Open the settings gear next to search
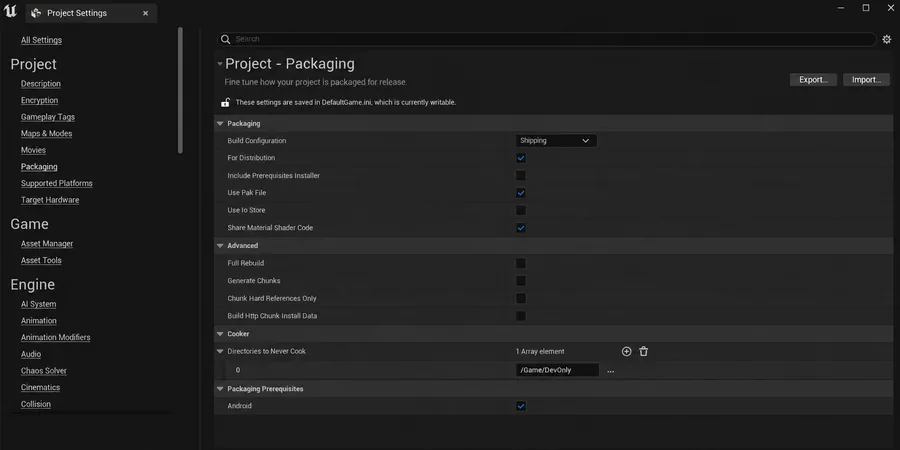The image size is (900, 450). pos(886,40)
